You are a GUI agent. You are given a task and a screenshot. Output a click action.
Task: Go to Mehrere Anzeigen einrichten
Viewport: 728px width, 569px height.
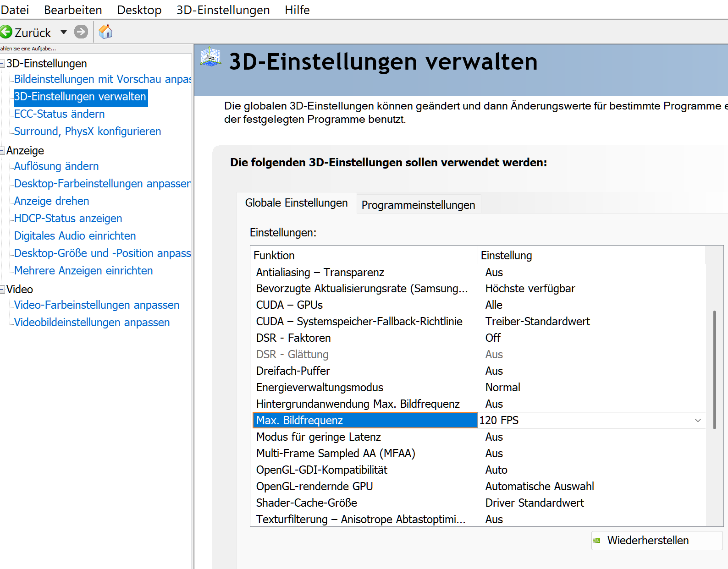tap(83, 271)
